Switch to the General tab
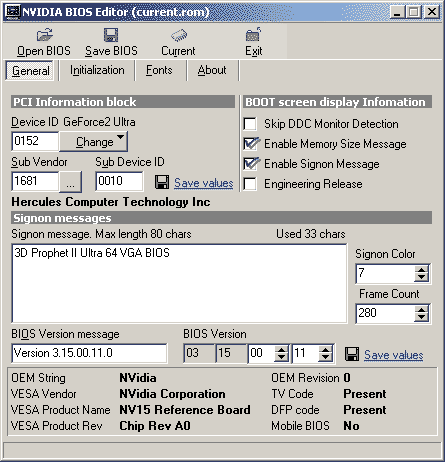Screen dimensions: 445x462 [30, 71]
